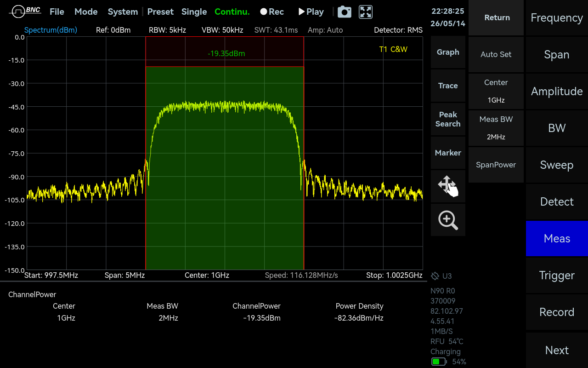588x368 pixels.
Task: Go to Next menu page
Action: click(x=557, y=350)
